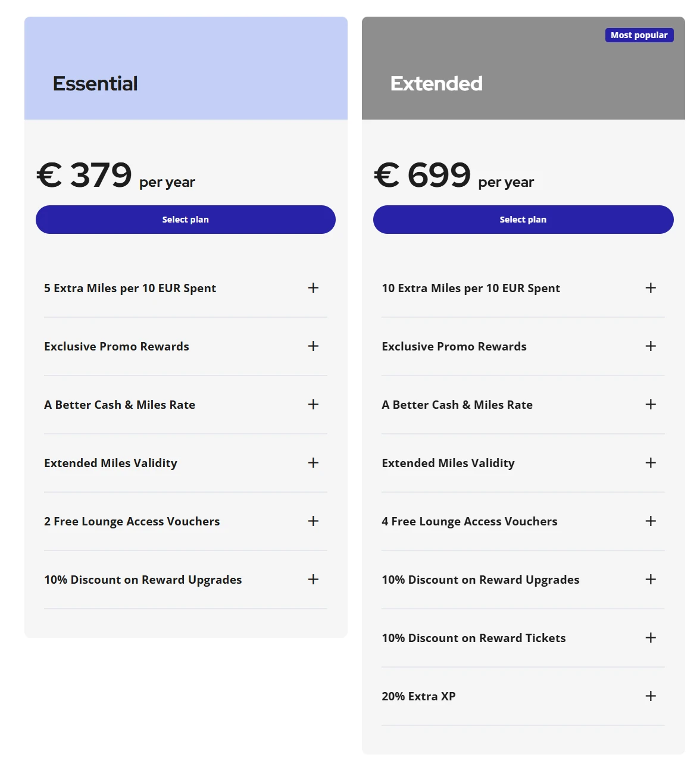Open details for 2 Free Lounge Access Vouchers
Image resolution: width=700 pixels, height=767 pixels.
tap(312, 521)
